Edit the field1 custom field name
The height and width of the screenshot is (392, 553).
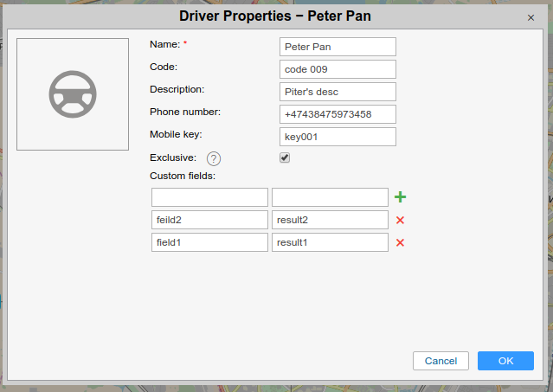click(x=209, y=242)
